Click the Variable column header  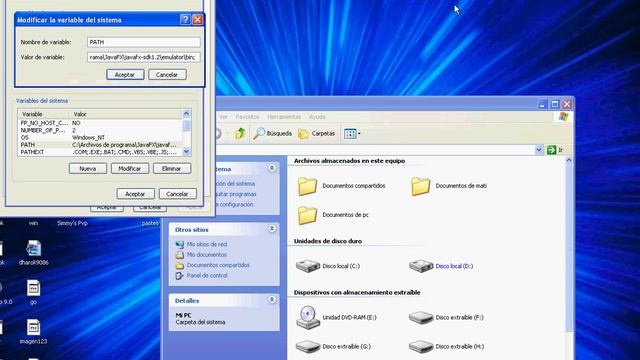click(44, 114)
